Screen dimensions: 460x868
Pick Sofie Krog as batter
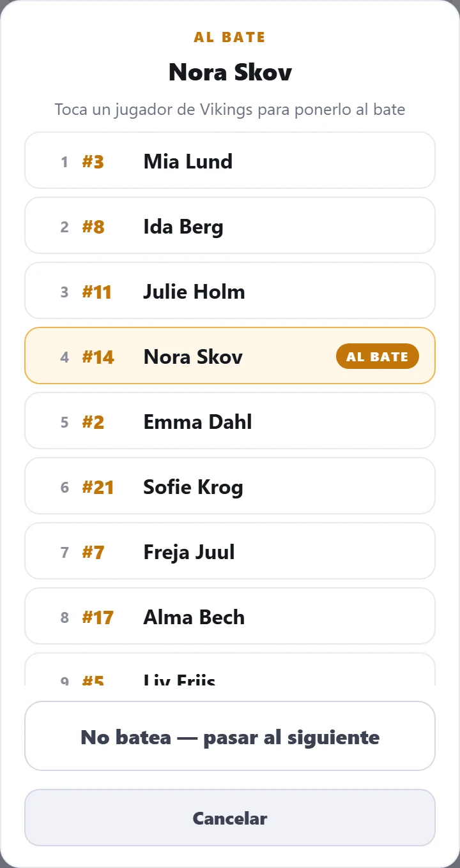230,486
